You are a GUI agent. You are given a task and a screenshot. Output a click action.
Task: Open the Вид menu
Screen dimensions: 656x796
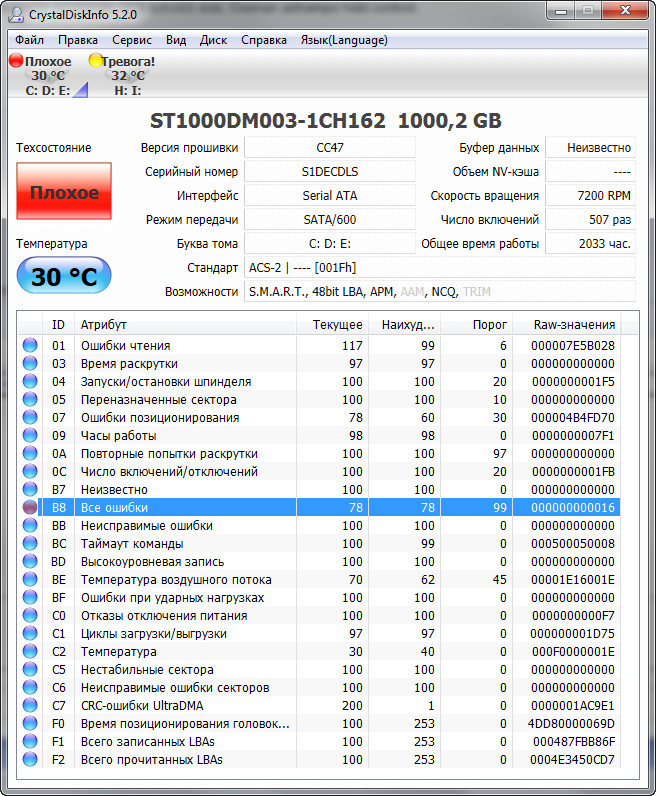pyautogui.click(x=176, y=40)
